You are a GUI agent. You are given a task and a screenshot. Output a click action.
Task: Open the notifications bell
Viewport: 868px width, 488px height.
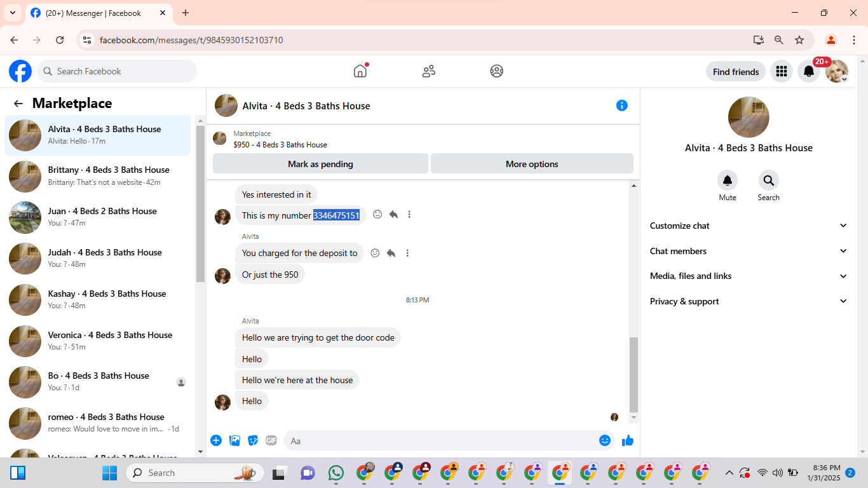(809, 71)
